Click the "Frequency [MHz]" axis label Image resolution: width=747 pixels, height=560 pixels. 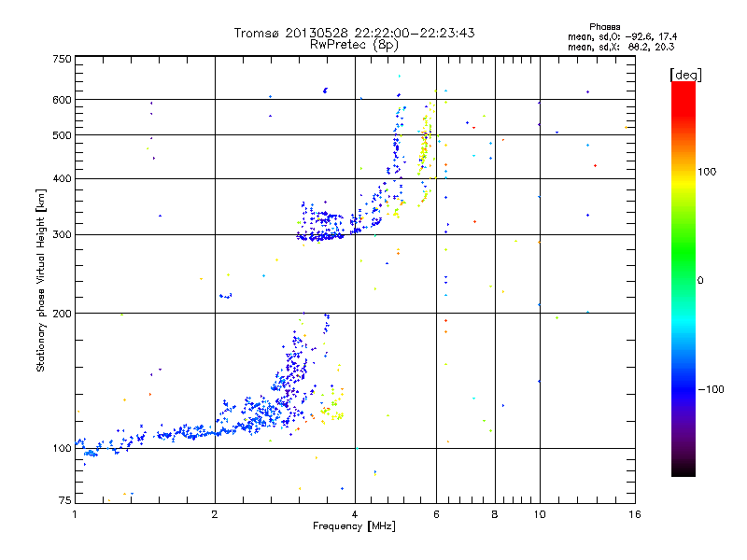[x=354, y=526]
